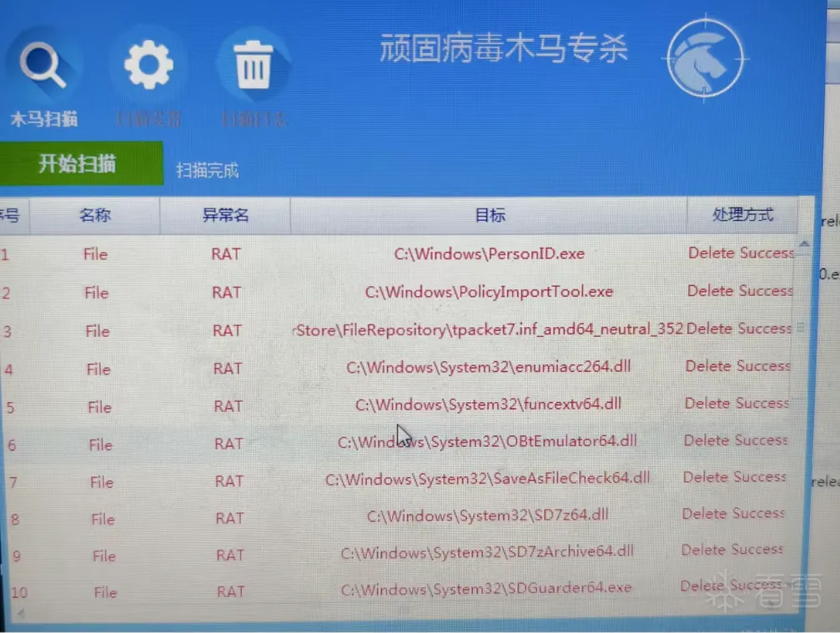Click the 名称 column header
The height and width of the screenshot is (633, 840).
click(x=95, y=215)
